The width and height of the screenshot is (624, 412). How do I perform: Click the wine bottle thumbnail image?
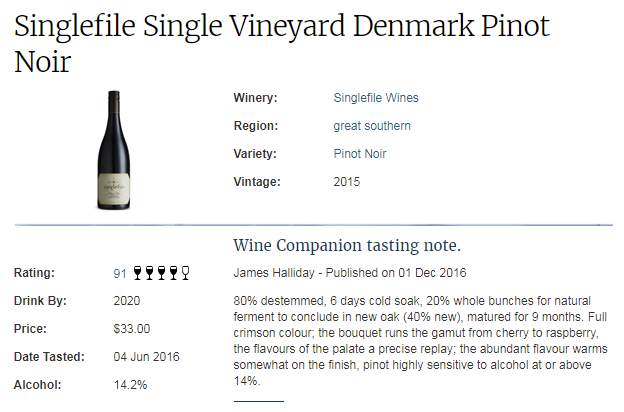coord(114,150)
